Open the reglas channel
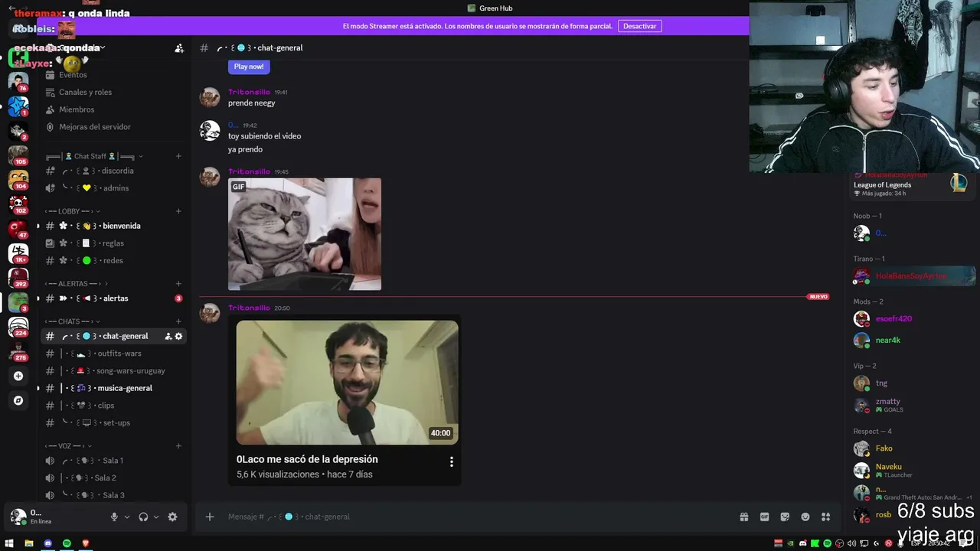 (113, 243)
